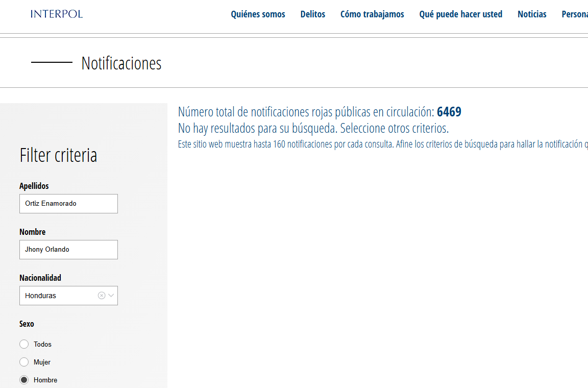This screenshot has width=588, height=388.
Task: Open the Quiénes somos menu
Action: 258,14
